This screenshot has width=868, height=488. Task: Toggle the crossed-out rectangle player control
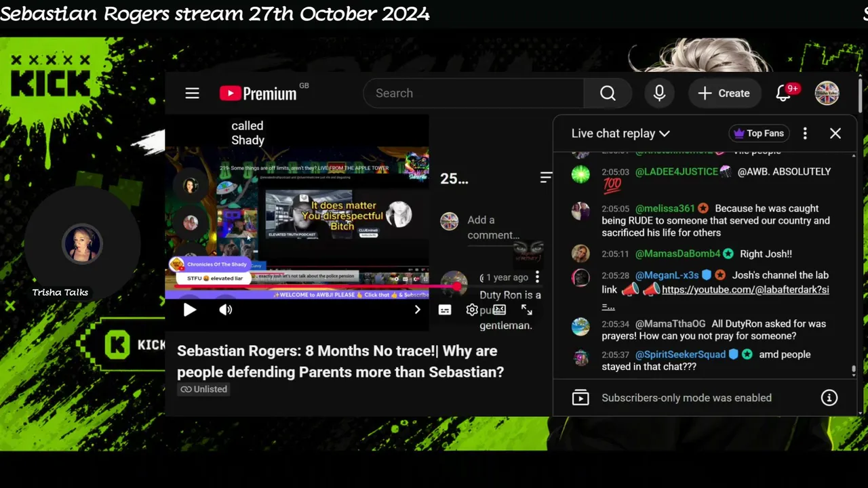pos(499,310)
